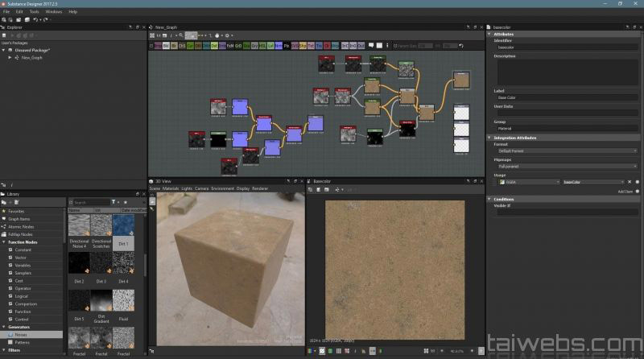The height and width of the screenshot is (359, 644).
Task: Collapse the Function Nodes category
Action: click(4, 242)
